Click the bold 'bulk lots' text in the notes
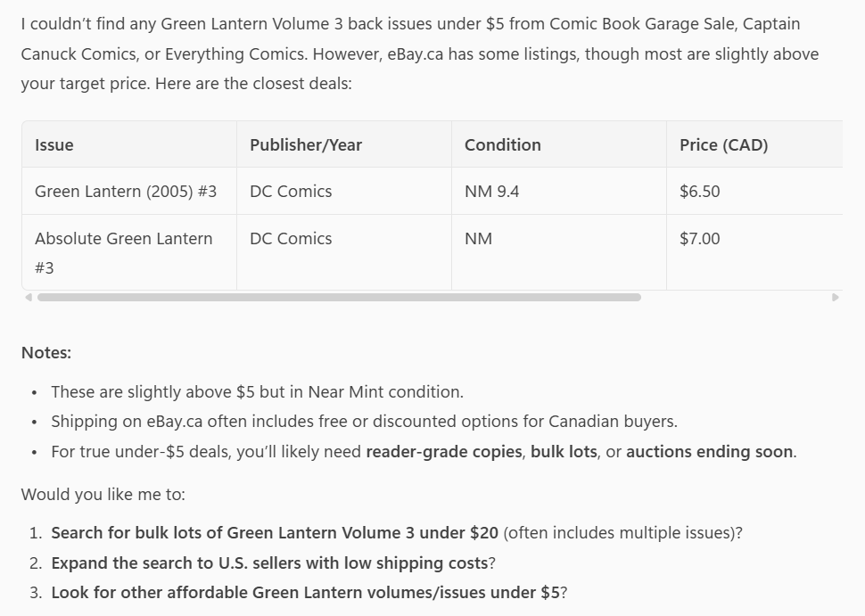This screenshot has height=616, width=865. pyautogui.click(x=564, y=451)
